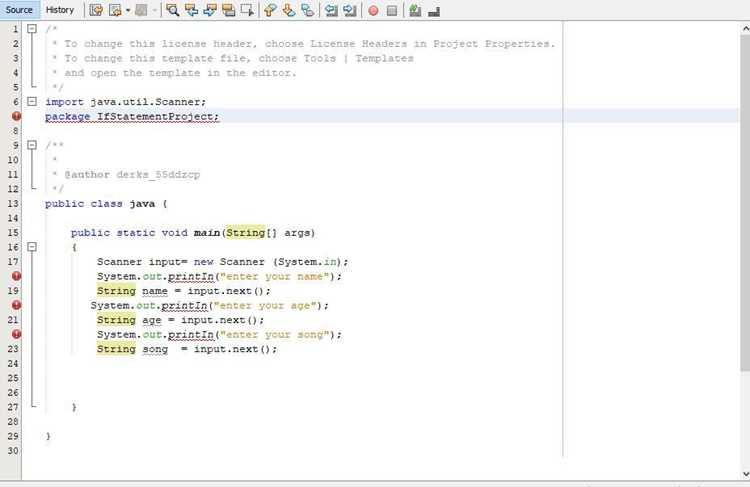The image size is (750, 487).
Task: Click line number 30 in gutter
Action: [x=13, y=451]
